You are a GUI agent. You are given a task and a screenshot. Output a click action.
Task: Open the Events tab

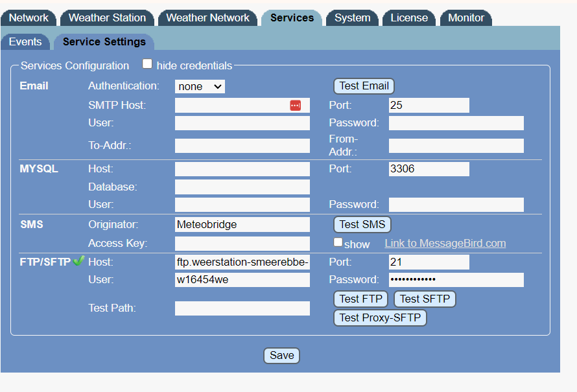(25, 41)
